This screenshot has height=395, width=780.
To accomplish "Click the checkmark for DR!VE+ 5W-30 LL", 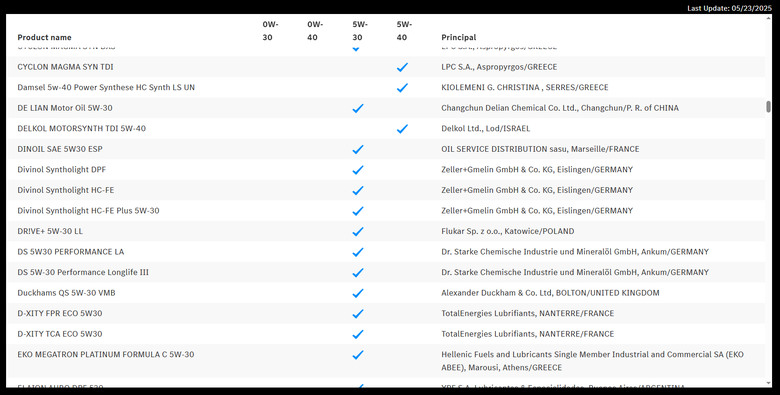I will [358, 231].
